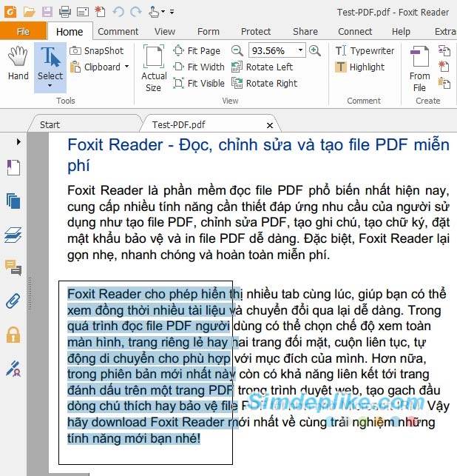Save document using the floppy disk icon
This screenshot has width=457, height=476.
click(x=47, y=12)
